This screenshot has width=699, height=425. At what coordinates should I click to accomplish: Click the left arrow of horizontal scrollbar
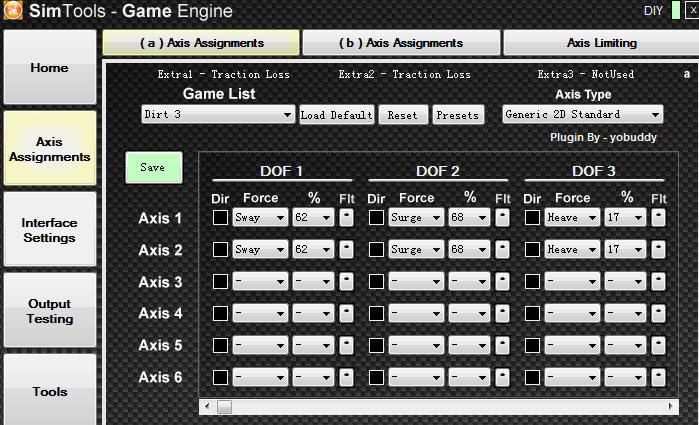click(206, 407)
